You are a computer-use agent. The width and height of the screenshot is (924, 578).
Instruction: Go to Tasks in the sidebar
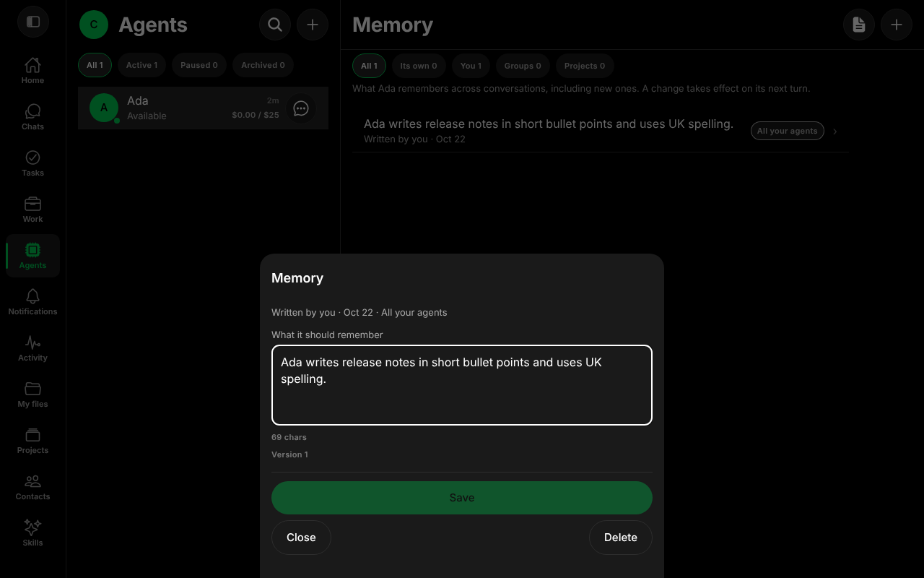tap(32, 163)
